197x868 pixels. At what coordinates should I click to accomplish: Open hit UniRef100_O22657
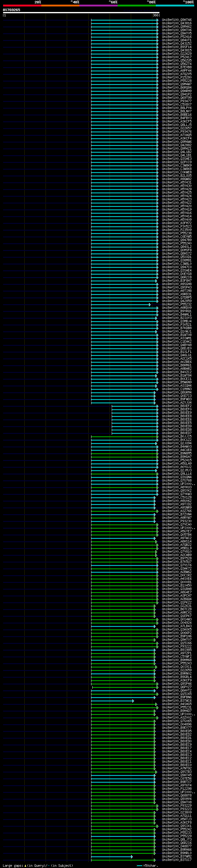177,128
